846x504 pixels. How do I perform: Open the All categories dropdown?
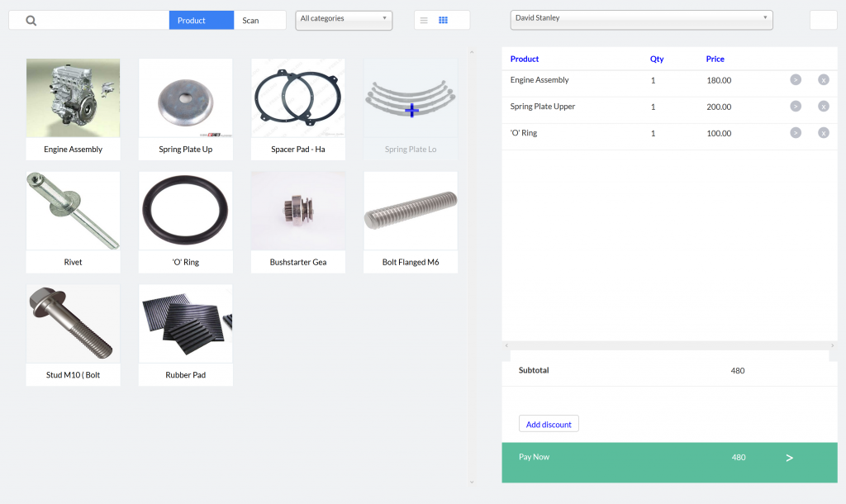pos(344,20)
